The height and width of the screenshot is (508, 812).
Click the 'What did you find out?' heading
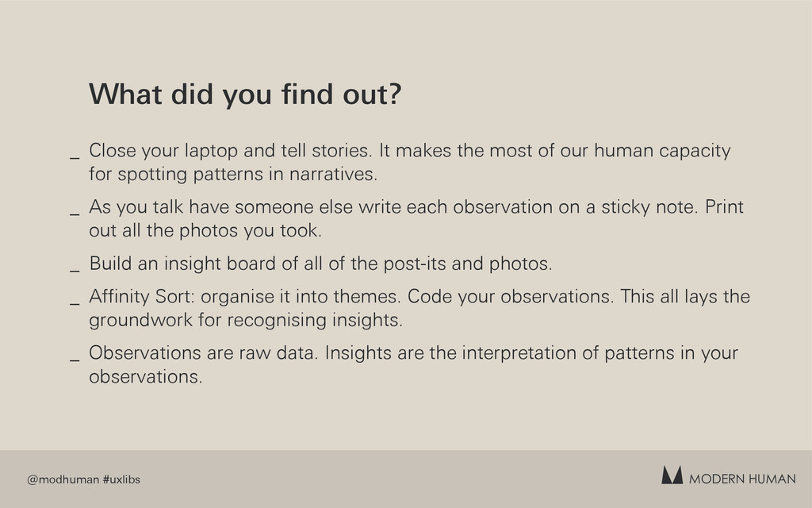[245, 94]
